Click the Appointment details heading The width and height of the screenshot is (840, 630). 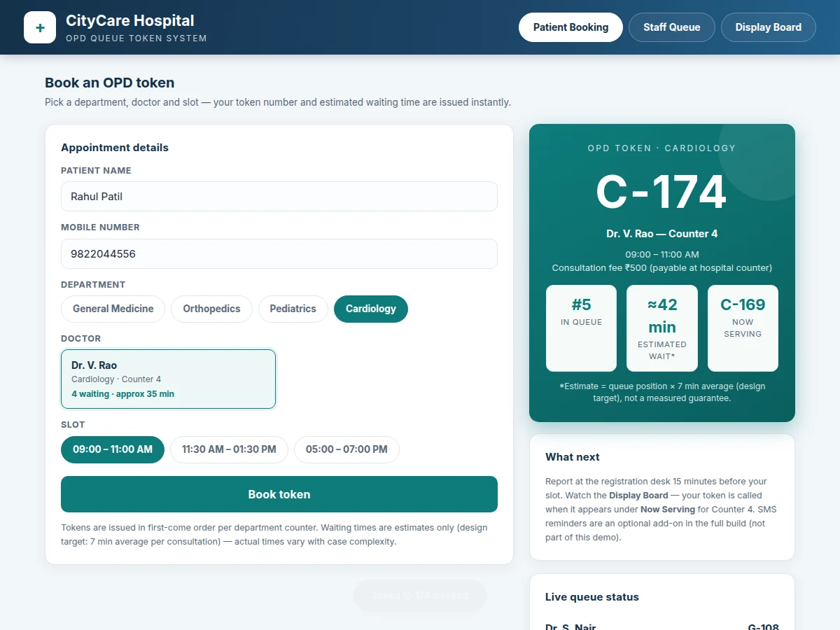coord(115,148)
